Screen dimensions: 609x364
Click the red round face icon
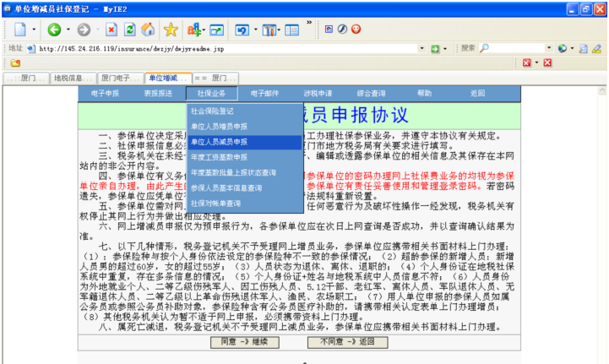point(356,29)
